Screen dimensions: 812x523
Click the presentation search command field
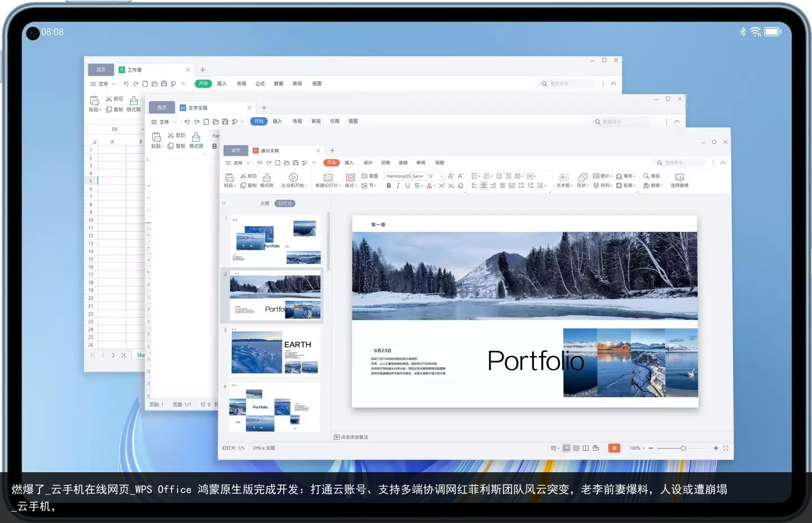[x=679, y=162]
